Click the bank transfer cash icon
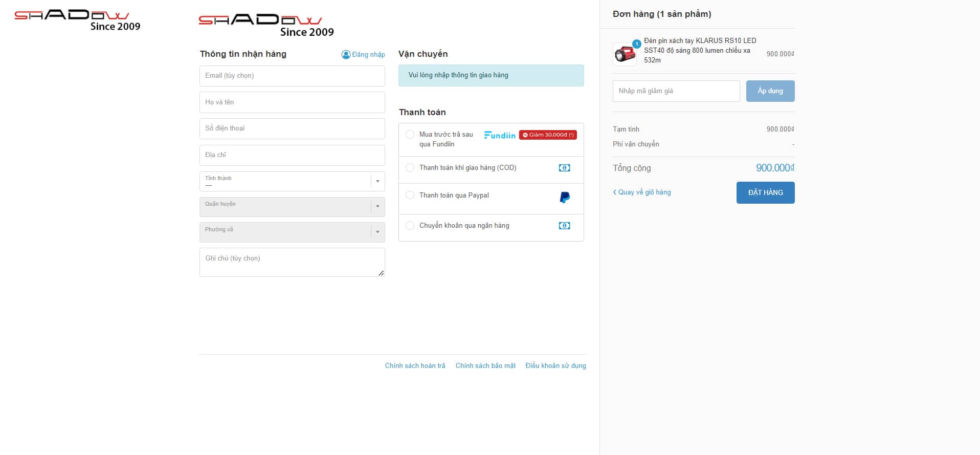This screenshot has width=980, height=455. pos(564,226)
